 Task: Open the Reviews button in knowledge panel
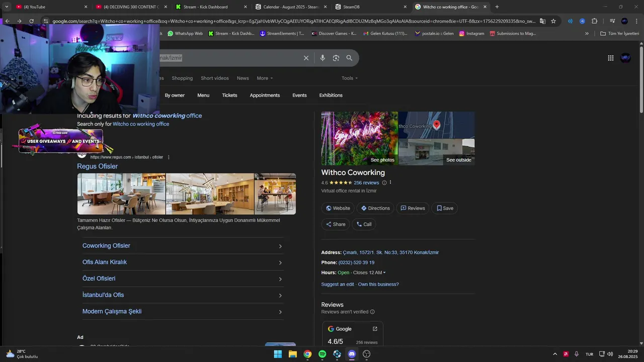click(413, 208)
